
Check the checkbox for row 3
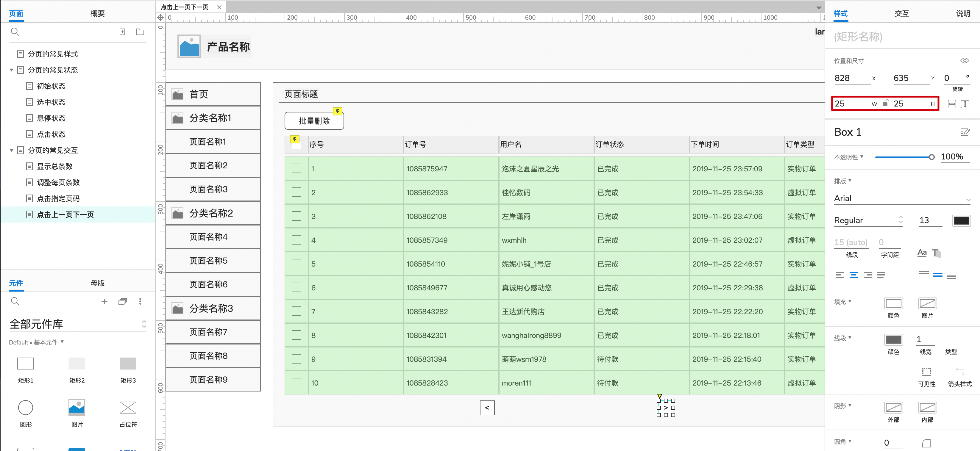pos(297,216)
